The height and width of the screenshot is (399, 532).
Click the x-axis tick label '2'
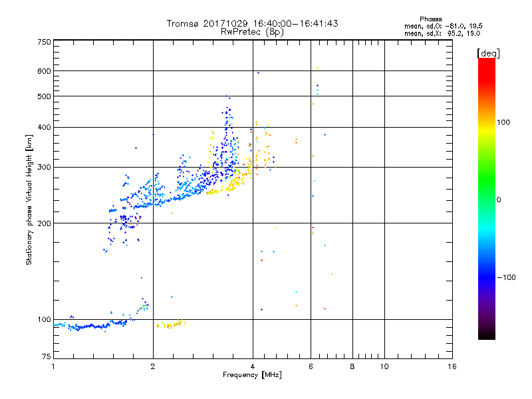tap(153, 366)
